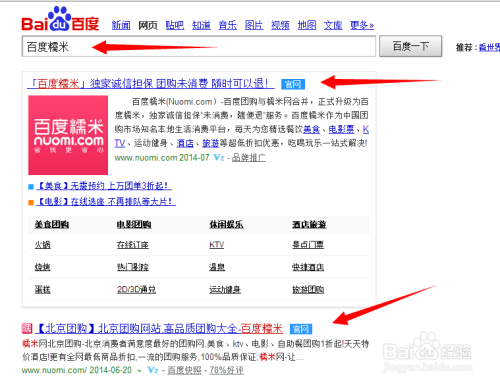The height and width of the screenshot is (385, 500).
Task: Click the 旅游 link in the description
Action: point(211,143)
